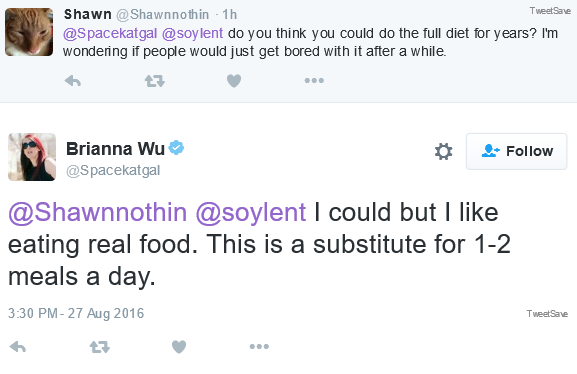Open @Spacekatgal mention in Shawn's tweet
This screenshot has height=374, width=577.
click(x=110, y=33)
